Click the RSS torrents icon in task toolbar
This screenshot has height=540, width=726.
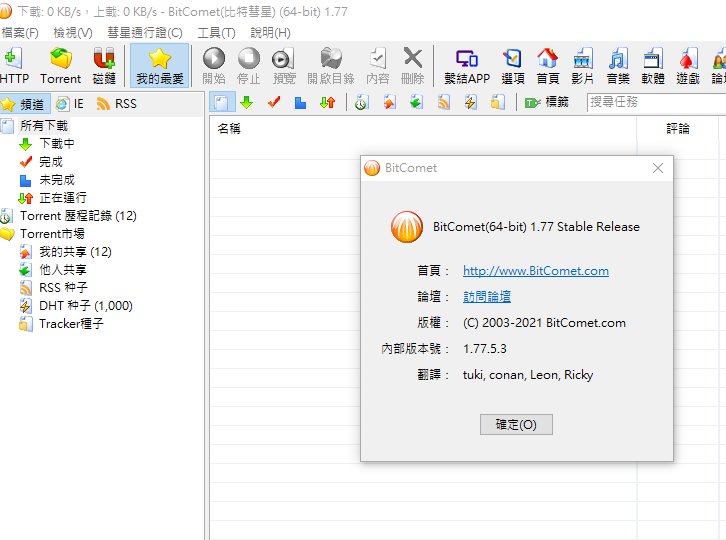click(x=444, y=102)
